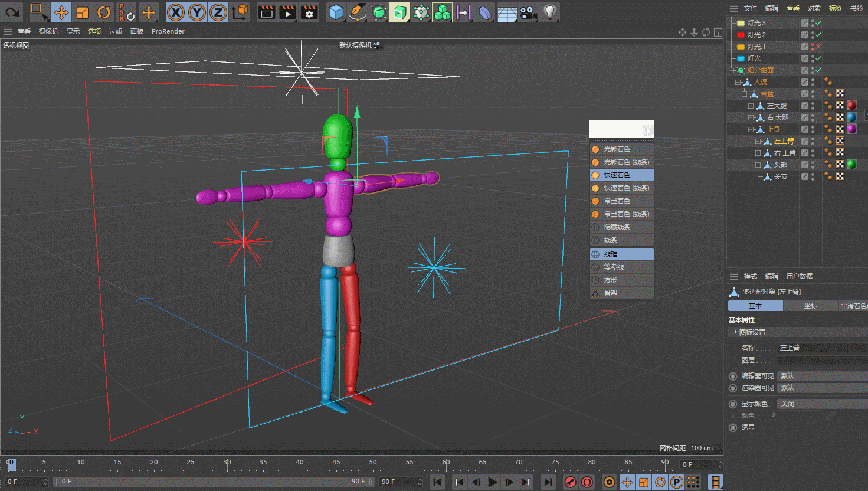Render the current view (clapperboard icon)
Screen dimensions: 868x491
pyautogui.click(x=267, y=12)
